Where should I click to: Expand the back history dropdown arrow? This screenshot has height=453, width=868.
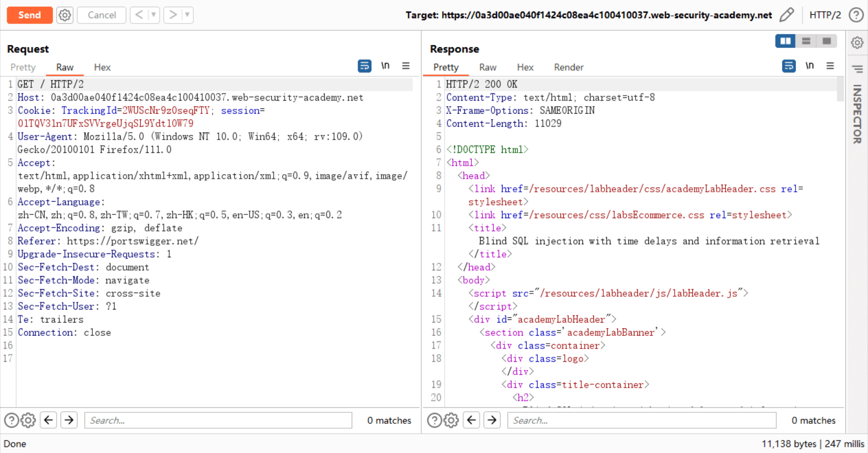tap(154, 15)
